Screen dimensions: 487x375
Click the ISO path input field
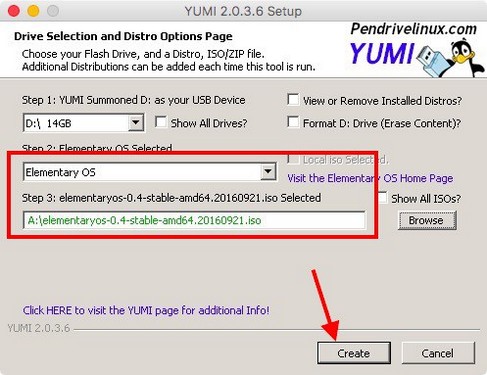[x=194, y=220]
